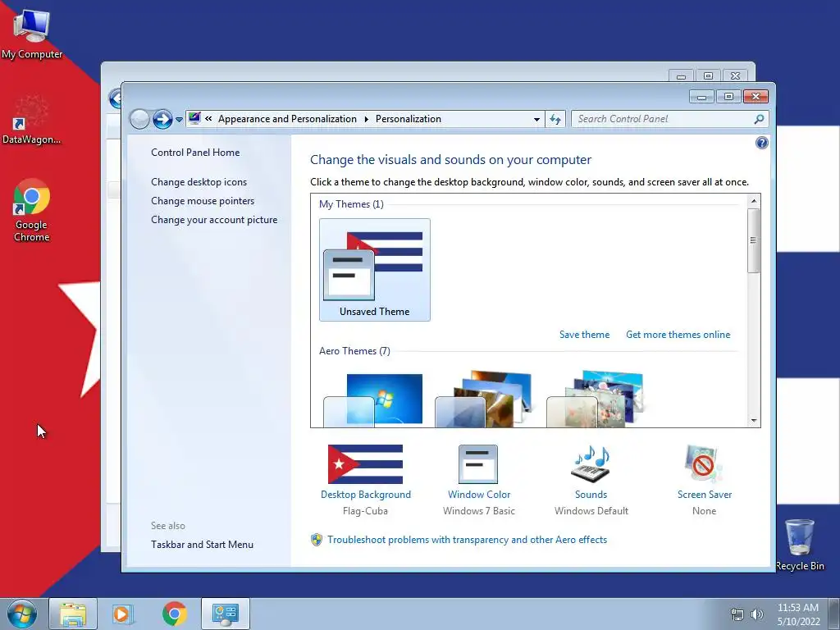The image size is (840, 630).
Task: Click the Window Color label
Action: (479, 495)
